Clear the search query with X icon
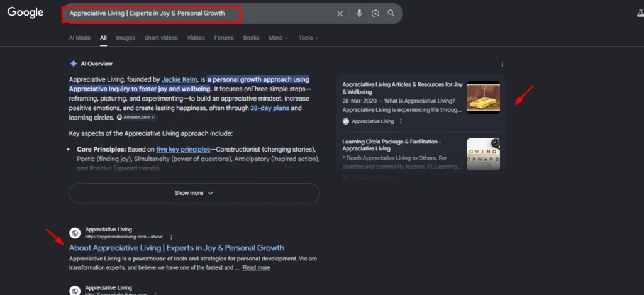 pos(340,14)
